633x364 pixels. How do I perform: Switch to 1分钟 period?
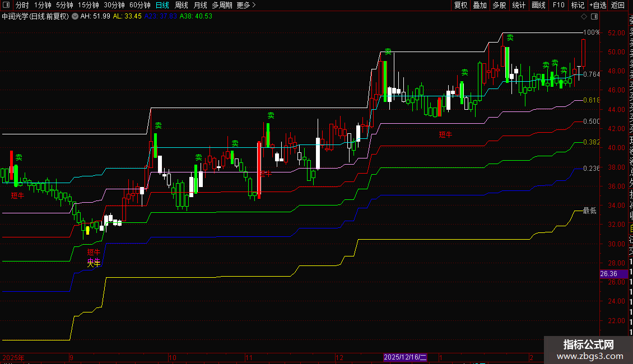pos(43,5)
